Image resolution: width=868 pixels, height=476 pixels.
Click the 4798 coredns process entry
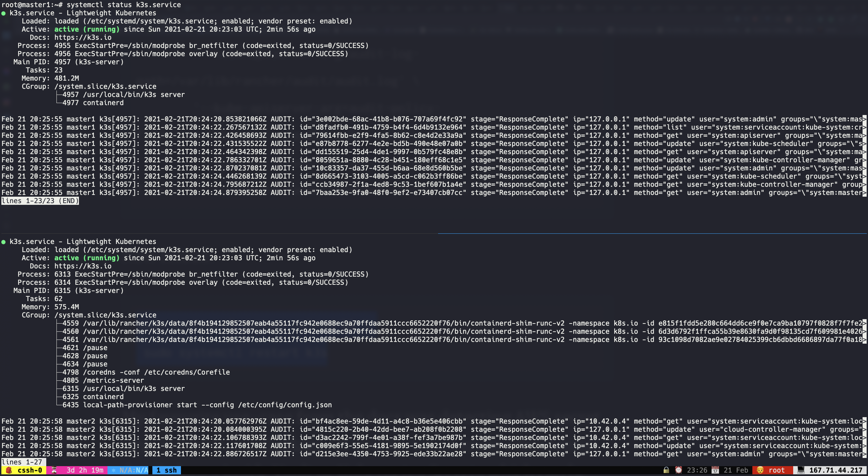coord(146,372)
